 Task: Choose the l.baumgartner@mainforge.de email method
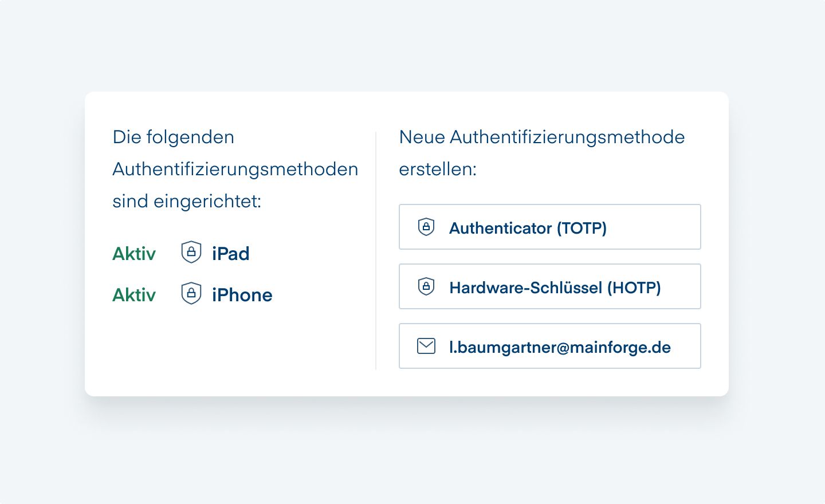pos(550,346)
